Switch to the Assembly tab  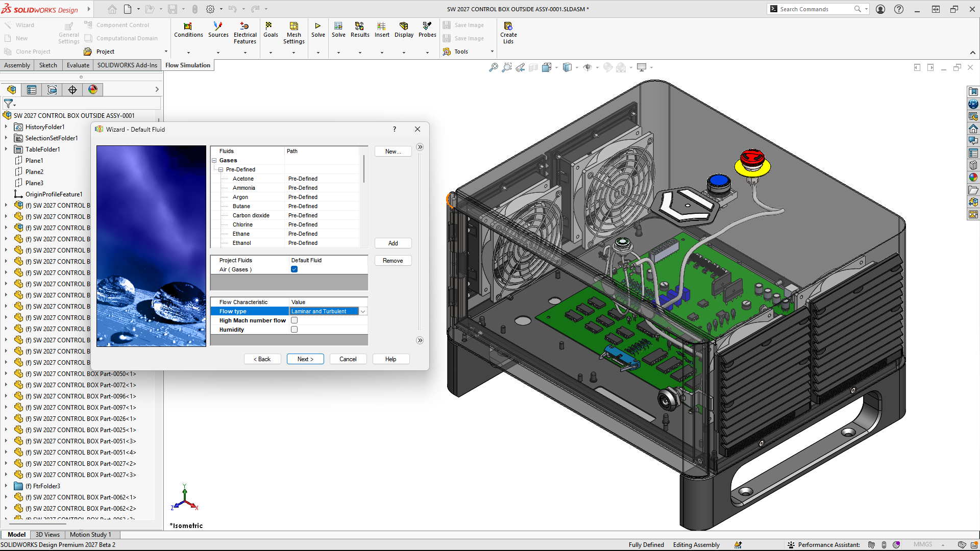point(17,65)
